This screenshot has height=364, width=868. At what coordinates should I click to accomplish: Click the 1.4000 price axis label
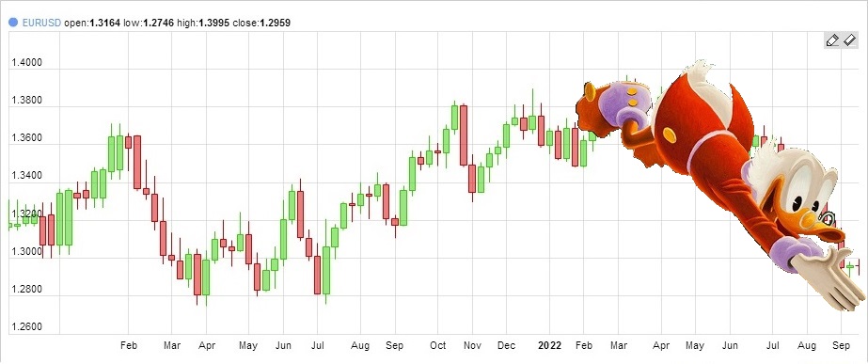point(26,63)
